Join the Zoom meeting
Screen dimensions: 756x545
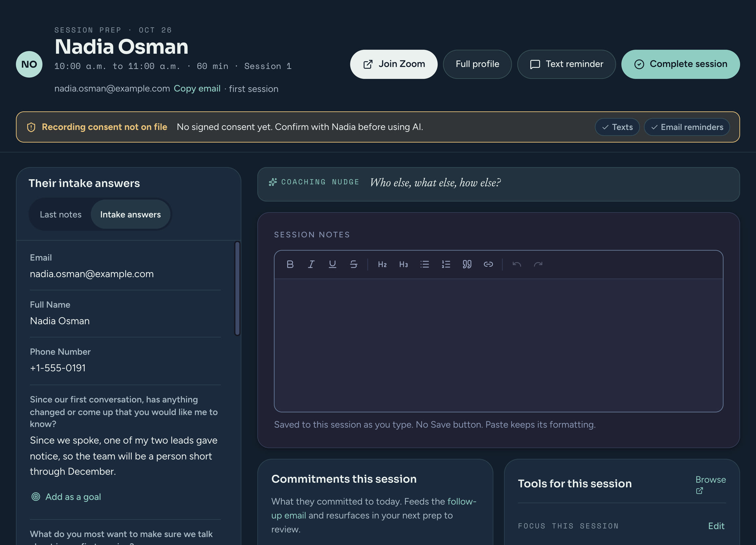click(x=394, y=64)
